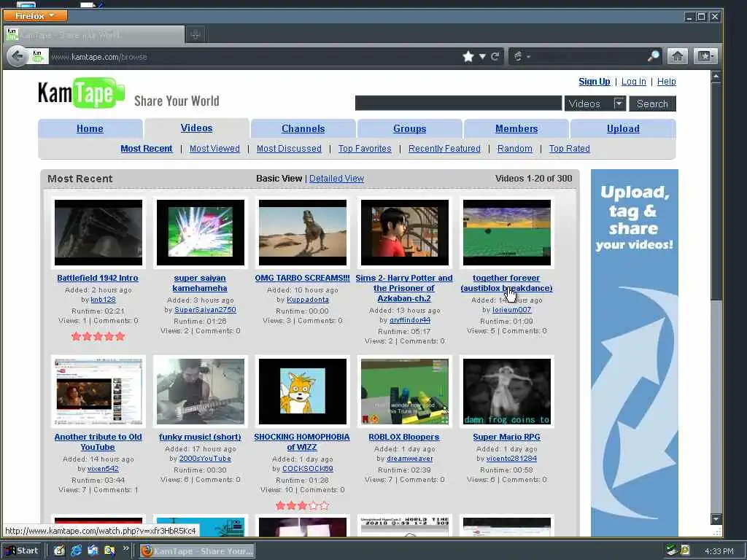Go to the Upload tab
The height and width of the screenshot is (560, 747).
623,128
